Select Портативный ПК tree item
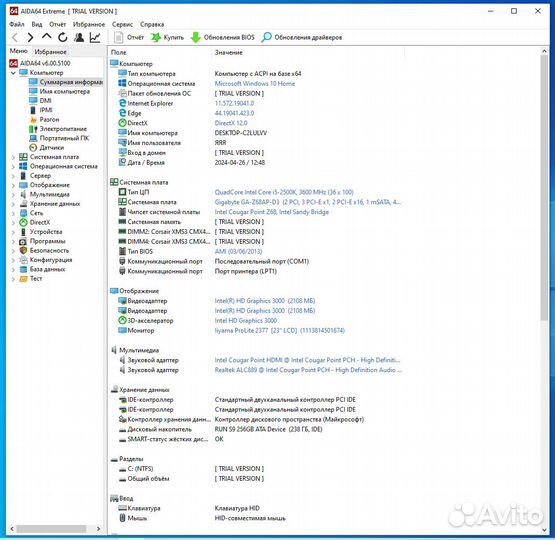Viewport: 555px width, 540px height. [59, 138]
